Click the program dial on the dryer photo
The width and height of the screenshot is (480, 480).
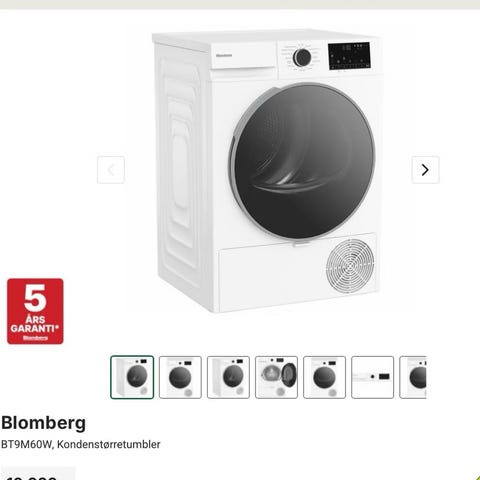click(302, 58)
